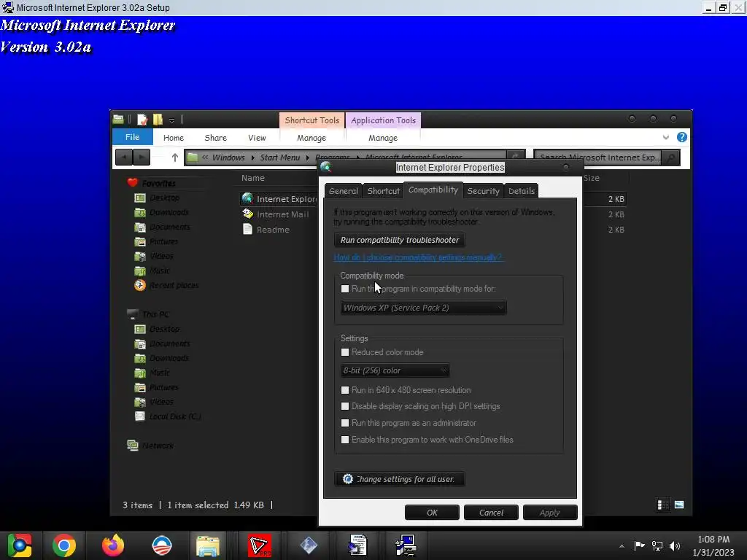Check Reduced color mode
747x560 pixels.
345,352
